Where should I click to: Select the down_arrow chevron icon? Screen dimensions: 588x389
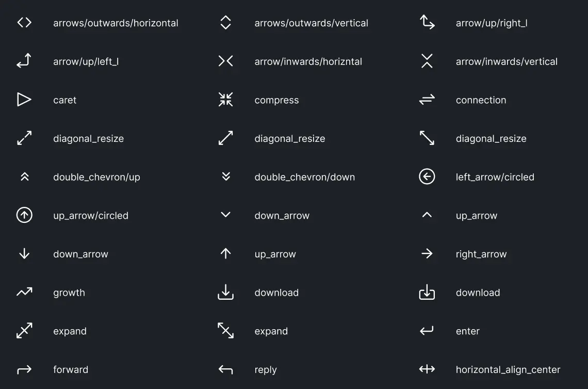pos(225,215)
